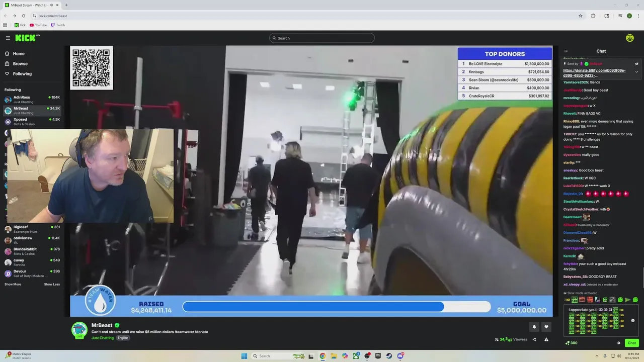The width and height of the screenshot is (644, 362).
Task: Collapse the channel list with Show Less
Action: click(52, 285)
